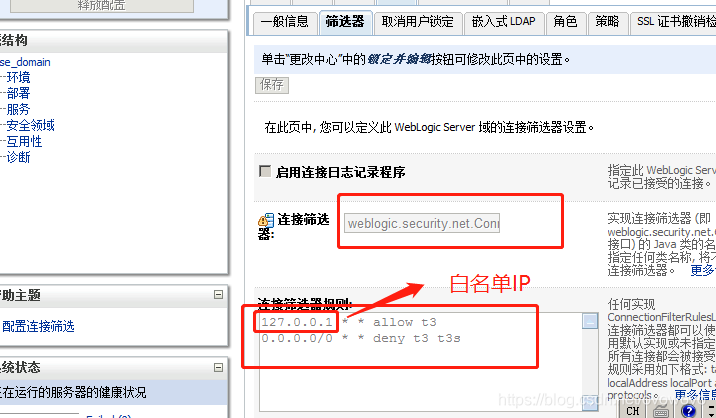Open language bar options arrow
716x418 pixels.
click(711, 411)
